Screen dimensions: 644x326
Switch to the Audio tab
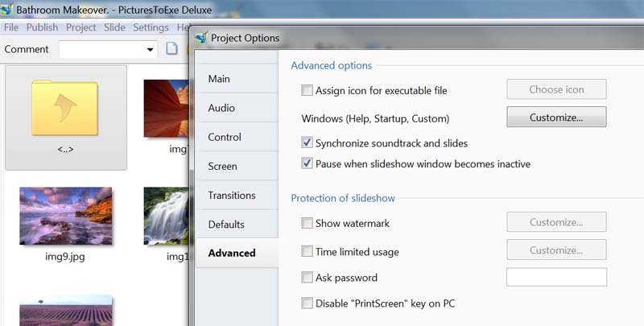coord(237,108)
